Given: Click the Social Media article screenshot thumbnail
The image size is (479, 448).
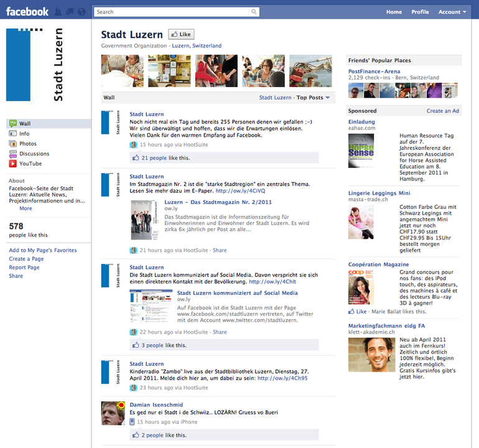Looking at the screenshot, I should click(x=151, y=306).
